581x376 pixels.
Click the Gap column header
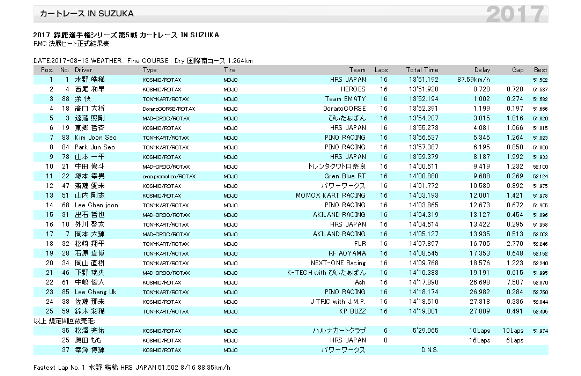517,70
